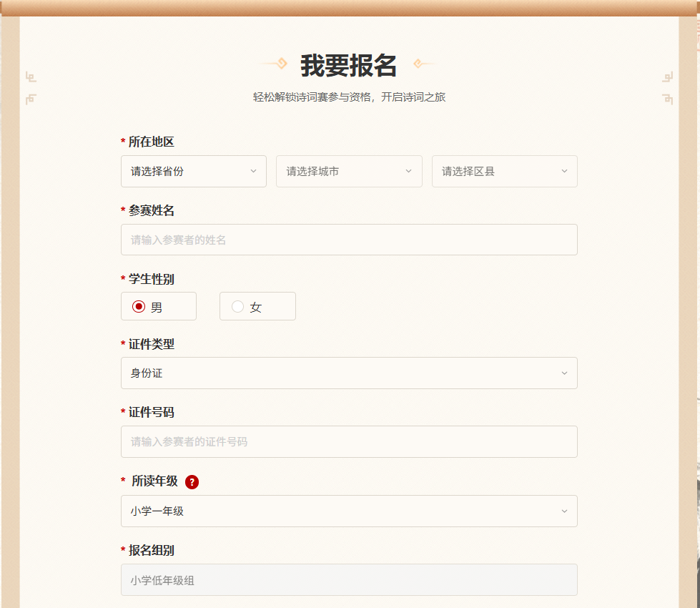Click the chevron arrow on the 身份证 field
The image size is (700, 608).
[564, 373]
